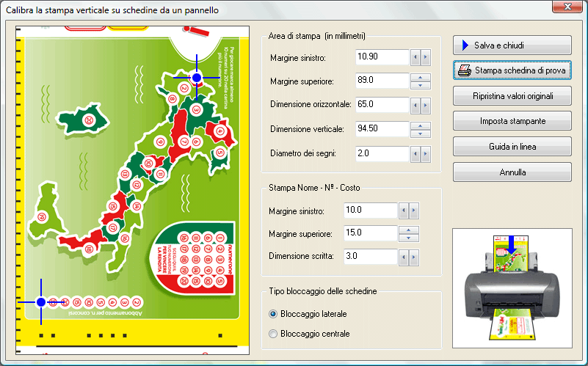The height and width of the screenshot is (366, 588).
Task: Click the blue arrow icon on Salva e chiudi
Action: [465, 45]
